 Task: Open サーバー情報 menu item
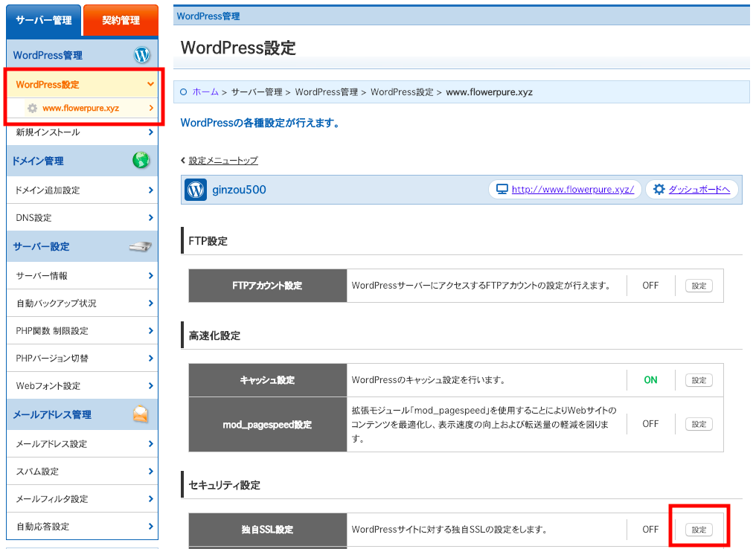[x=83, y=276]
